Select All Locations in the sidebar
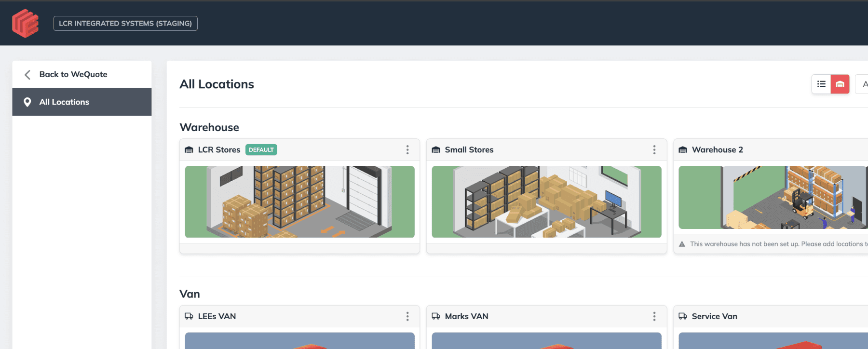 (x=82, y=102)
